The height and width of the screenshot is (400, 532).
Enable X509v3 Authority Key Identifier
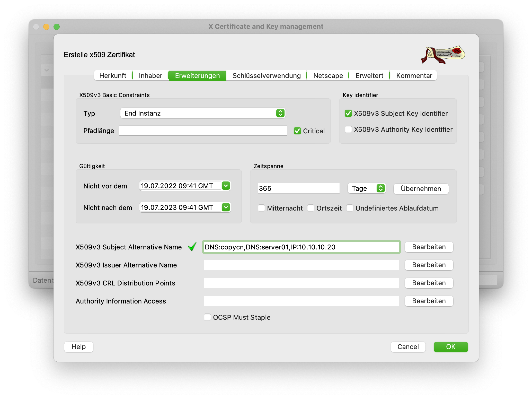pos(348,129)
